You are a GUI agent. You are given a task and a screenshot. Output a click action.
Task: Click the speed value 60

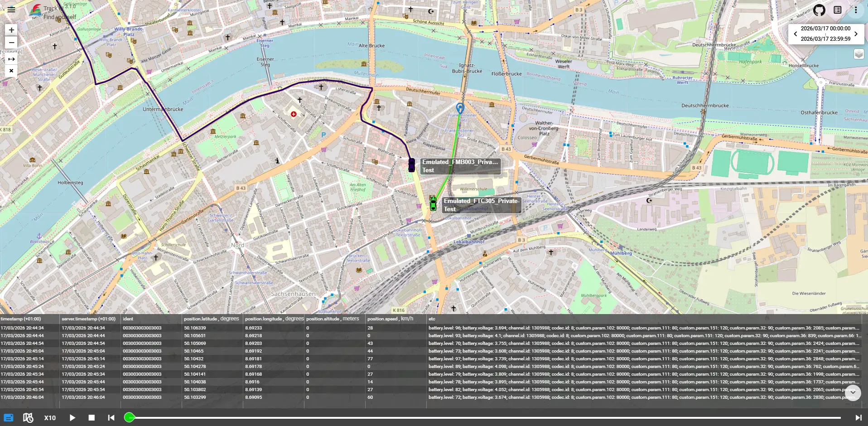pos(370,397)
